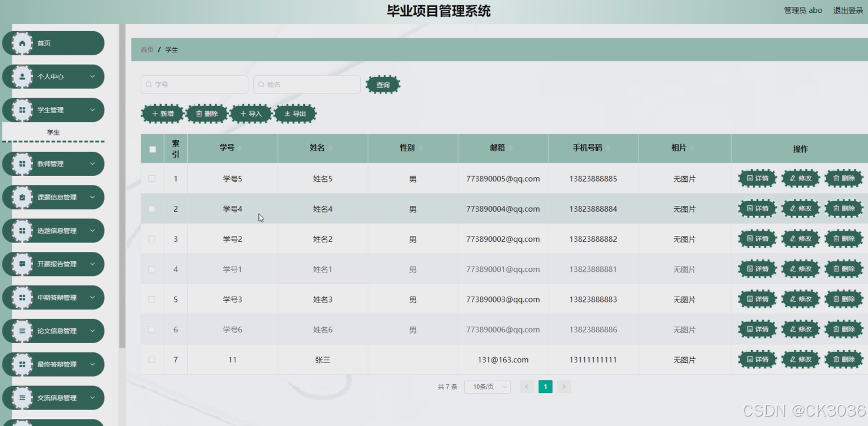Check the checkbox for row 学号3
This screenshot has height=426, width=868.
[152, 299]
